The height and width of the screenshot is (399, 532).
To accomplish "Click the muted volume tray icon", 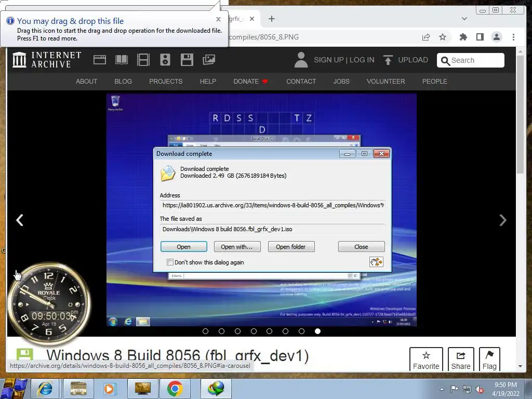I will (480, 389).
